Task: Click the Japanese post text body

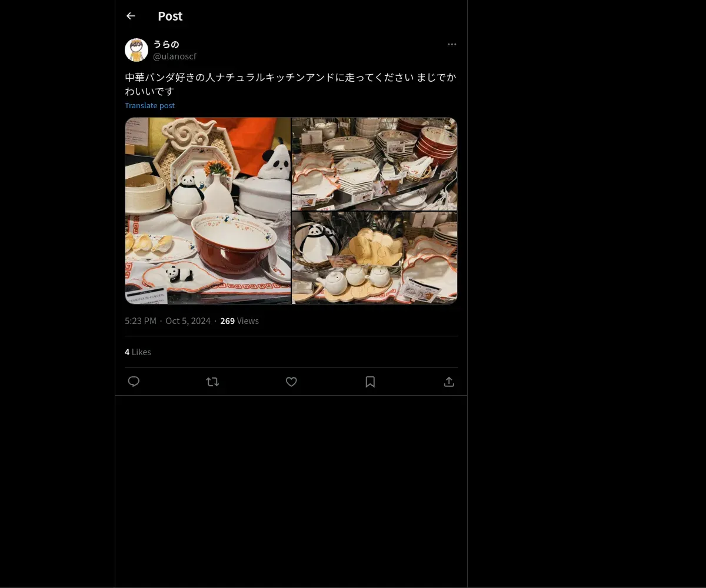Action: coord(291,85)
